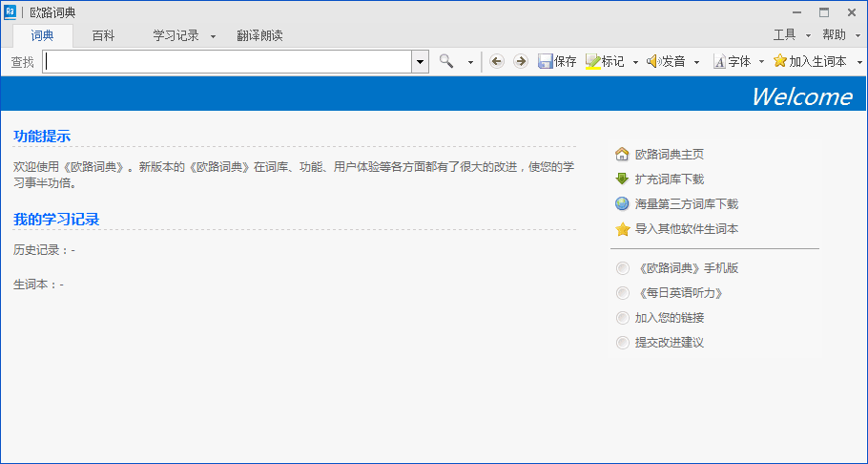Viewport: 868px width, 464px height.
Task: Open the search box history dropdown
Action: 420,61
